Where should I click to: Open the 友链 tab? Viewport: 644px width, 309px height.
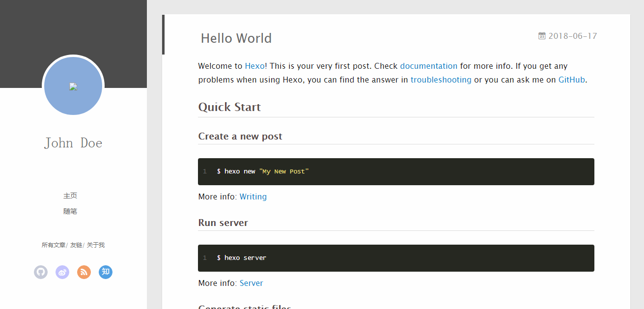point(76,245)
